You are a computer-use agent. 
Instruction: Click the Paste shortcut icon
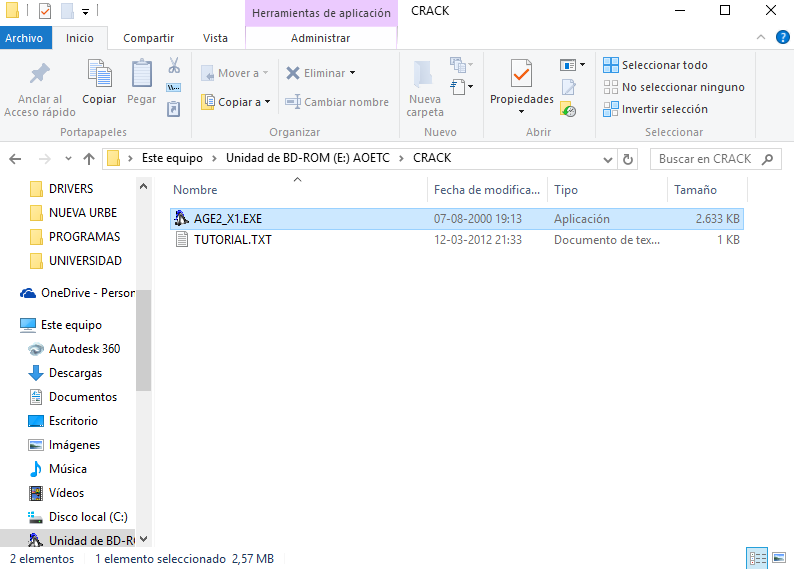pyautogui.click(x=174, y=109)
